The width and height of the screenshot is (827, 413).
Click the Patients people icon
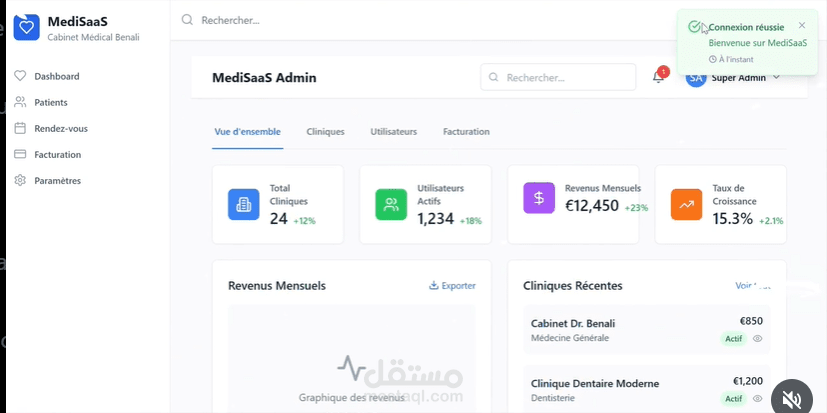click(20, 102)
